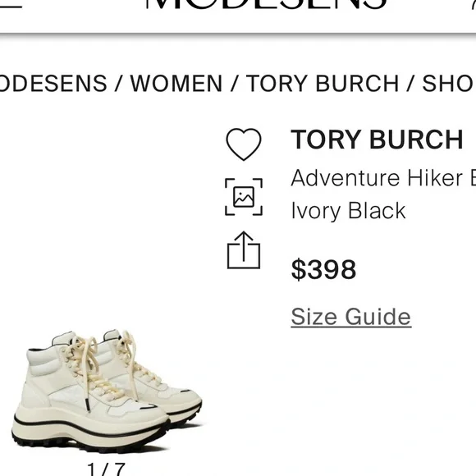Tap the ModeSens logo

pyautogui.click(x=266, y=5)
